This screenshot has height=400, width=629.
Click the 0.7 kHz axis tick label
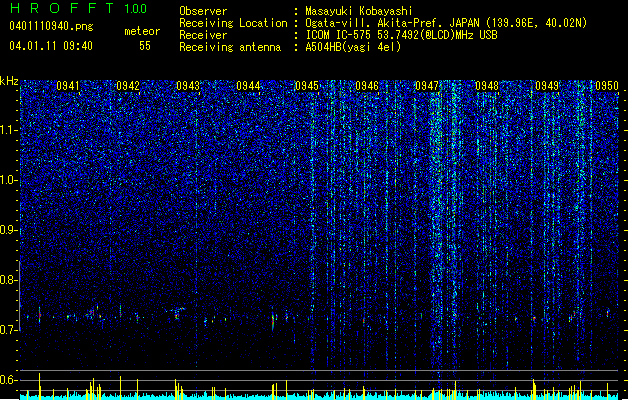(8, 330)
